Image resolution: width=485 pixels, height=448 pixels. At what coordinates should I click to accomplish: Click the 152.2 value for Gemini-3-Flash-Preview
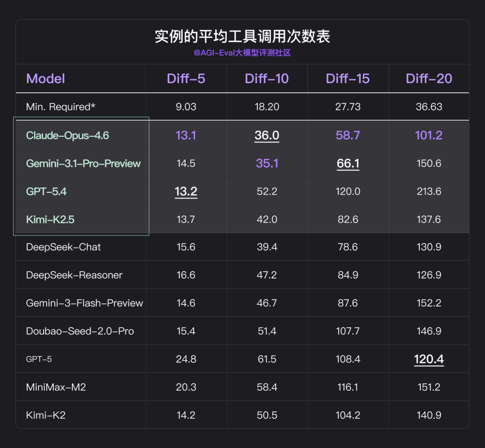429,303
